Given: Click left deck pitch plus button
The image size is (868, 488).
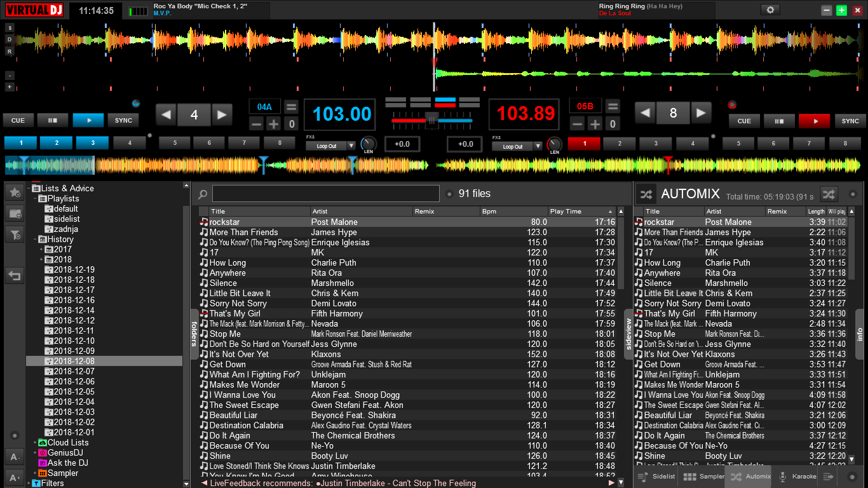Looking at the screenshot, I should pos(273,124).
